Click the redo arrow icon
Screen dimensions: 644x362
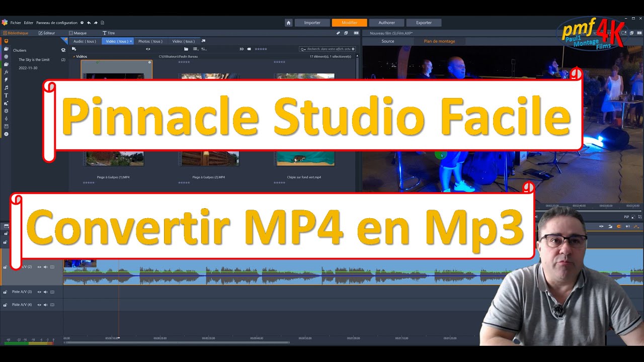[96, 23]
